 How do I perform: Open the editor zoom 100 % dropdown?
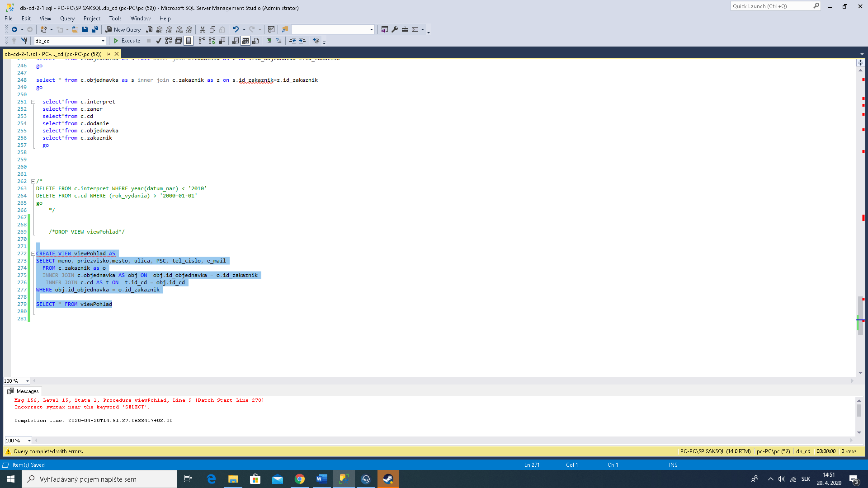coord(27,381)
